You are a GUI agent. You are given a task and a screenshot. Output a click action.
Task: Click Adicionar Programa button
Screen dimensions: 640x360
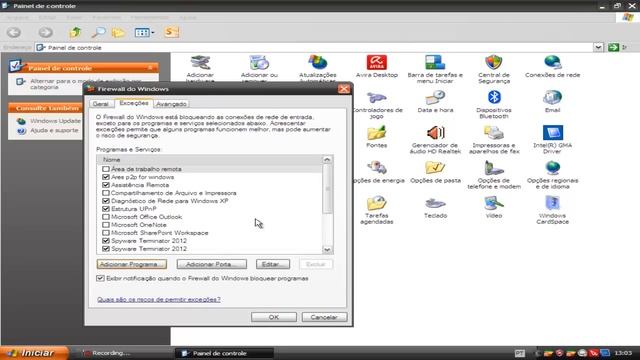tap(132, 264)
